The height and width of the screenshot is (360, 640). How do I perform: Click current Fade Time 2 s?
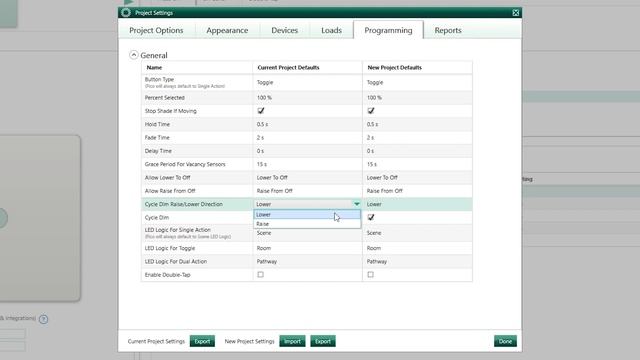pos(260,138)
